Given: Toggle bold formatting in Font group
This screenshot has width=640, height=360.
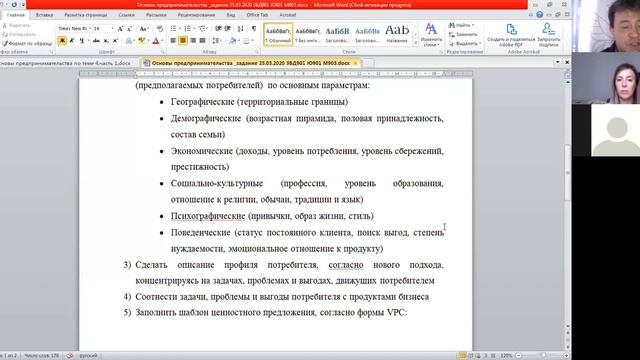Looking at the screenshot, I should (x=62, y=40).
